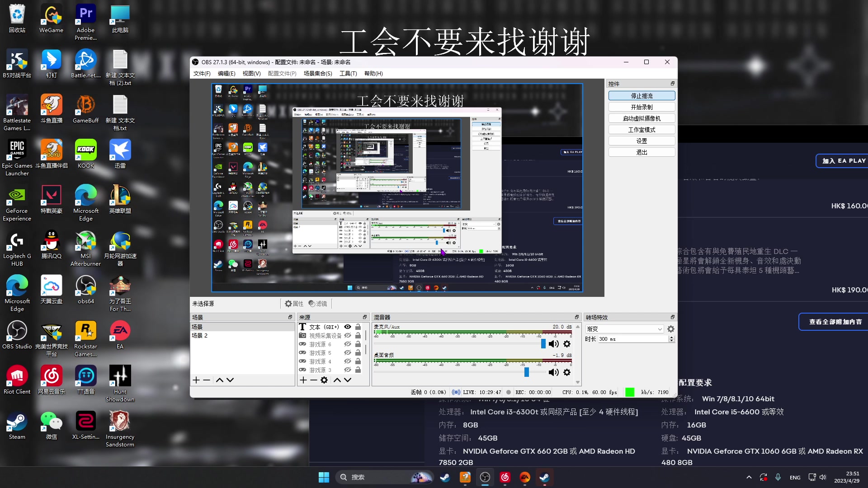The width and height of the screenshot is (868, 488).
Task: Click 启动虚拟摄像机 button
Action: [642, 118]
